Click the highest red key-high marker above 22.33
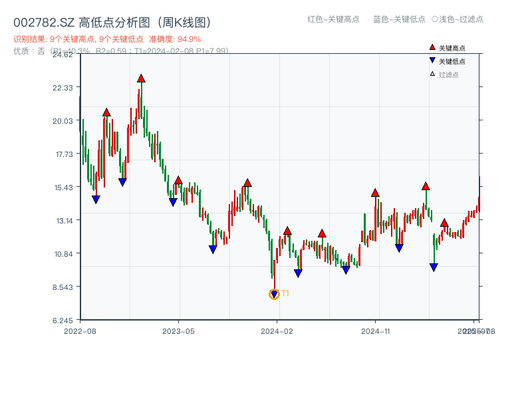This screenshot has height=399, width=532. (141, 78)
